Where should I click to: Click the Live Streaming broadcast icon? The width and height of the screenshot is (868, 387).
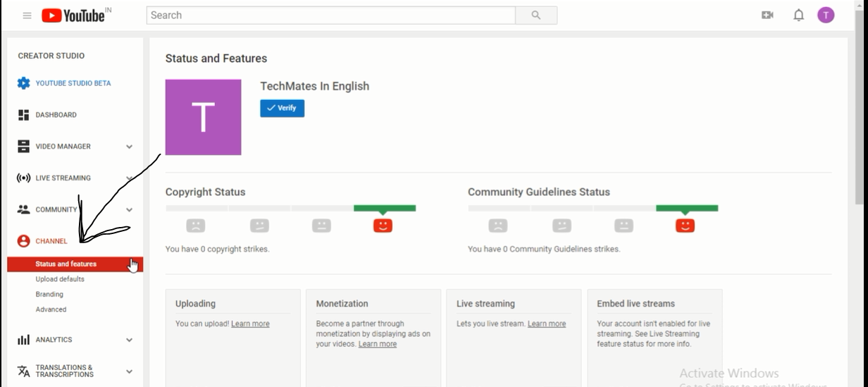tap(23, 178)
